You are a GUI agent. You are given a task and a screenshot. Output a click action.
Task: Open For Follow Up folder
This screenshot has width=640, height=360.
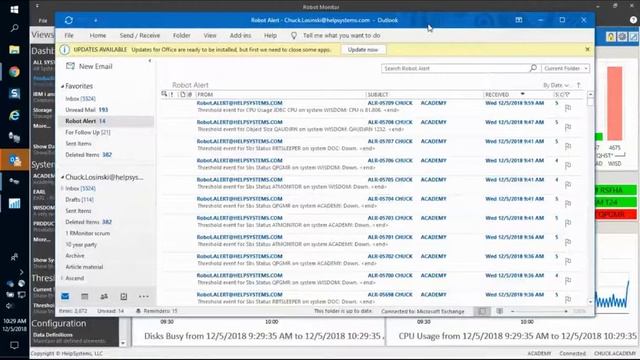(x=88, y=132)
